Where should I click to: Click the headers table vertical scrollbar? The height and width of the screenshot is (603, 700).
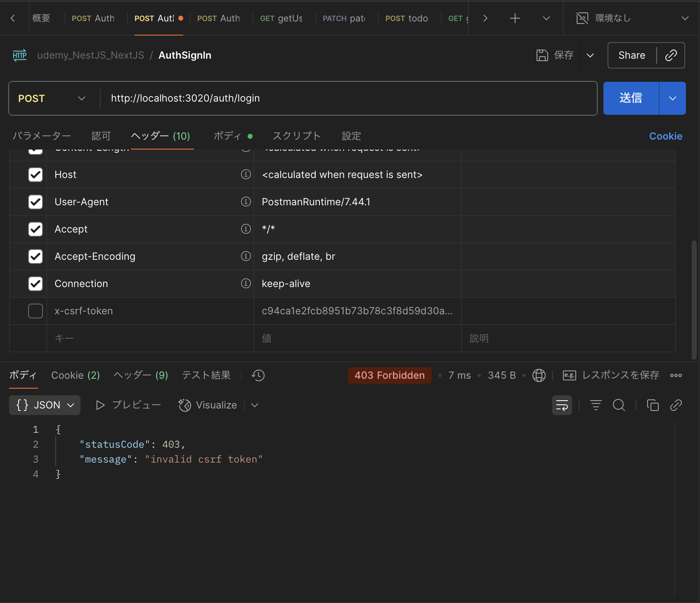(694, 300)
